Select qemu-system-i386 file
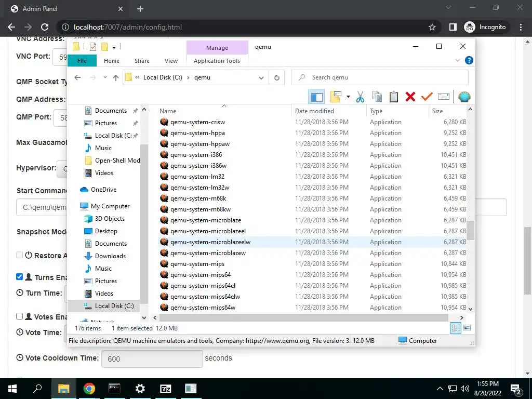Viewport: 532px width, 399px height. tap(196, 155)
